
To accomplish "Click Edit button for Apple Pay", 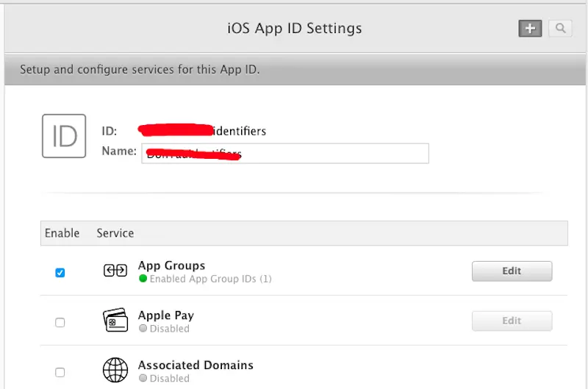I will (x=512, y=321).
